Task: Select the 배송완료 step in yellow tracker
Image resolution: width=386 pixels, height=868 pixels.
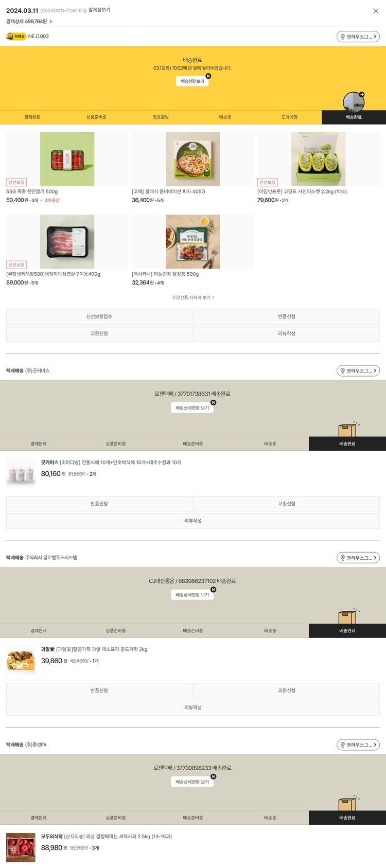Action: pos(354,117)
